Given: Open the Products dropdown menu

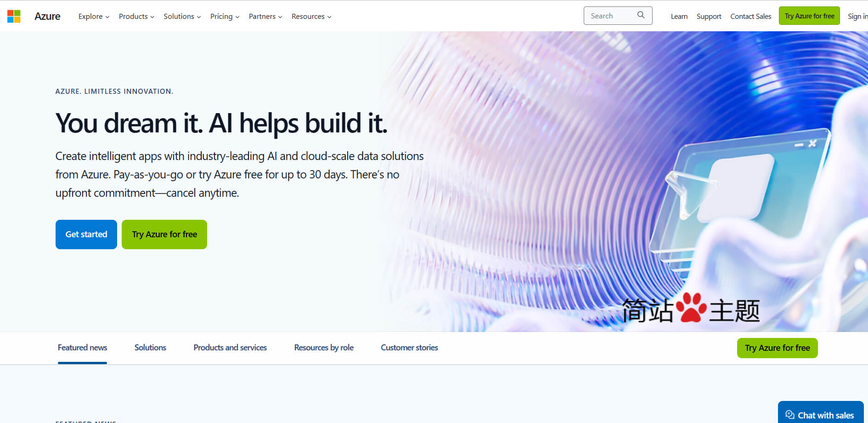Looking at the screenshot, I should [x=136, y=17].
